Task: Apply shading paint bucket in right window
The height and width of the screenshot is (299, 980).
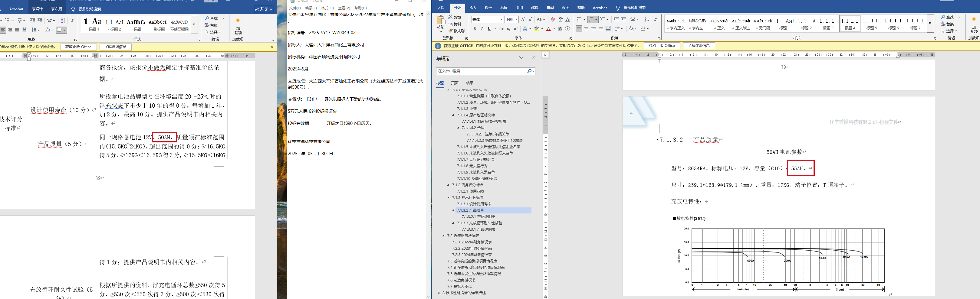Action: point(631,29)
